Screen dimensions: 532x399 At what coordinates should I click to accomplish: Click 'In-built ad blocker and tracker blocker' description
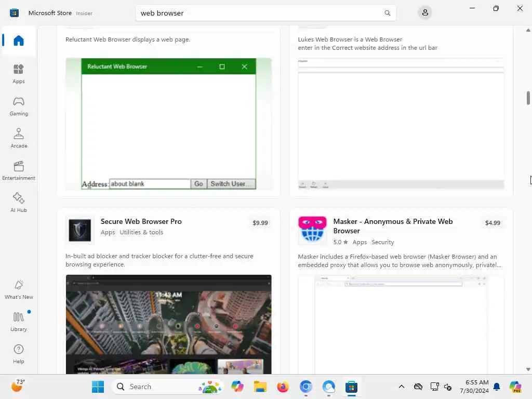(159, 260)
